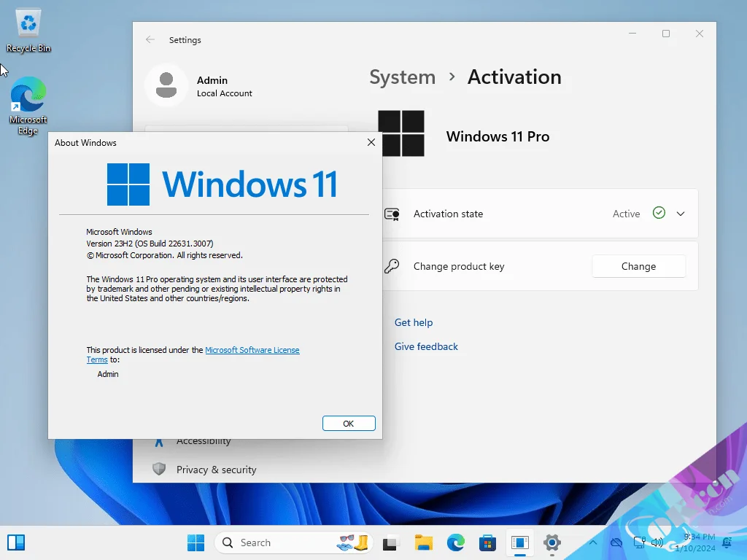The width and height of the screenshot is (747, 560).
Task: Minimize the Settings window
Action: (632, 34)
